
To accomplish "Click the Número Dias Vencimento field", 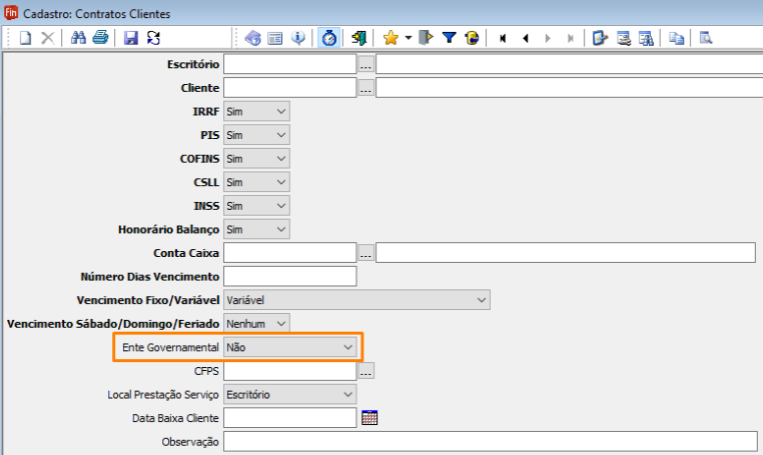I will (x=290, y=276).
